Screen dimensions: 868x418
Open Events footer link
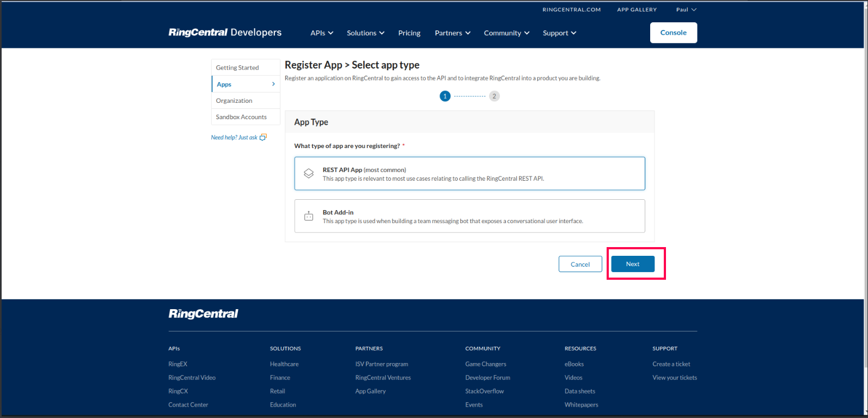(x=474, y=405)
